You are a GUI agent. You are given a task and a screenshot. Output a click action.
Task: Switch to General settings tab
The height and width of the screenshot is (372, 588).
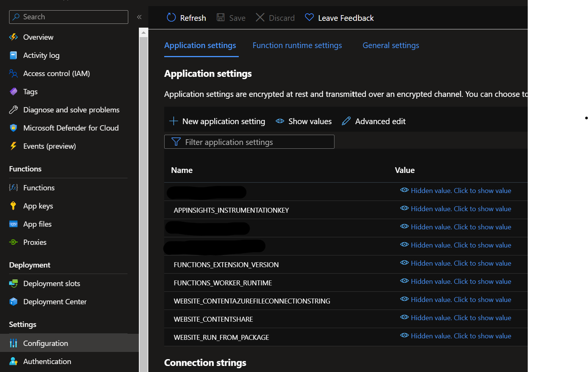click(x=391, y=45)
